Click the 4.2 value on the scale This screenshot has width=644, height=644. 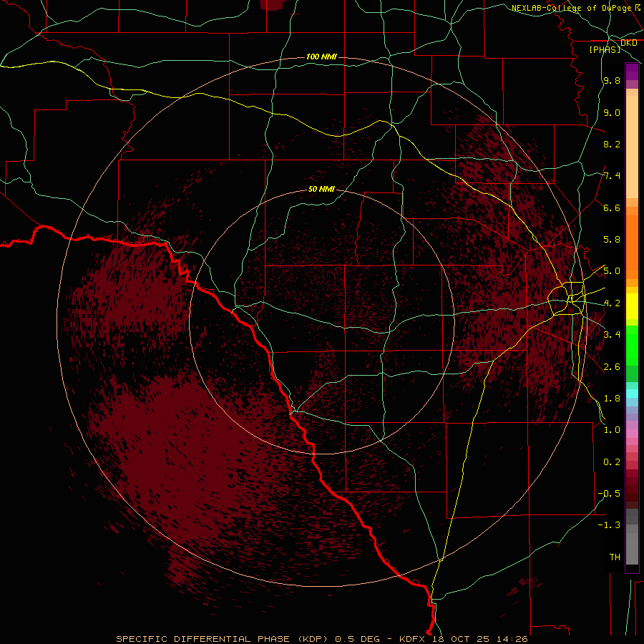pyautogui.click(x=612, y=303)
